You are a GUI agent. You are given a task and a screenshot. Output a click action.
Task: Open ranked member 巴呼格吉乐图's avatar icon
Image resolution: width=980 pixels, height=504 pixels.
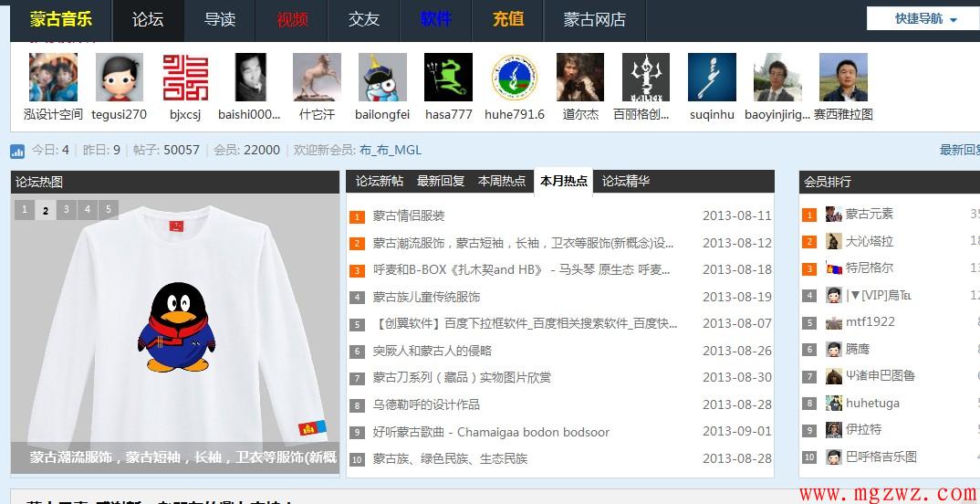[x=833, y=457]
